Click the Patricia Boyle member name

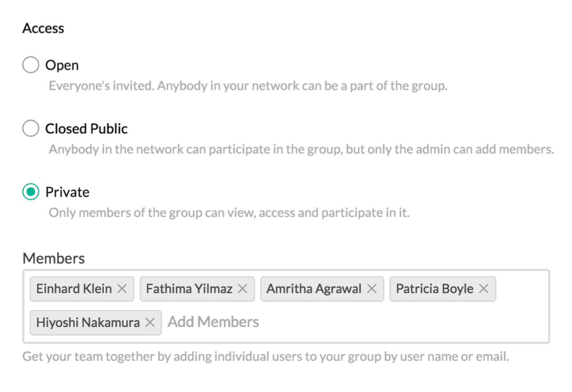pyautogui.click(x=435, y=289)
